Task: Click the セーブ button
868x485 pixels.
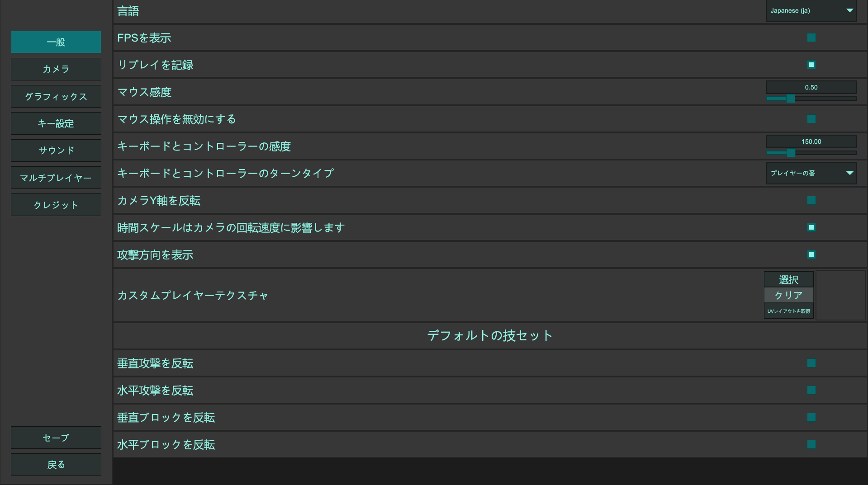Action: pos(56,438)
